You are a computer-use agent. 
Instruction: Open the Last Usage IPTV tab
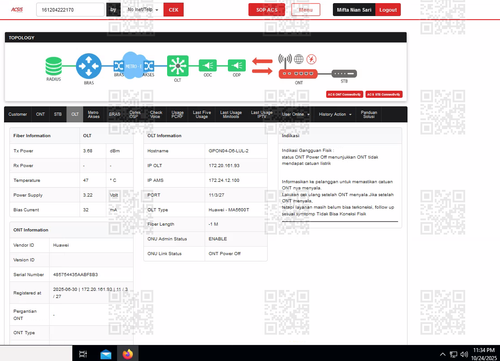[262, 114]
